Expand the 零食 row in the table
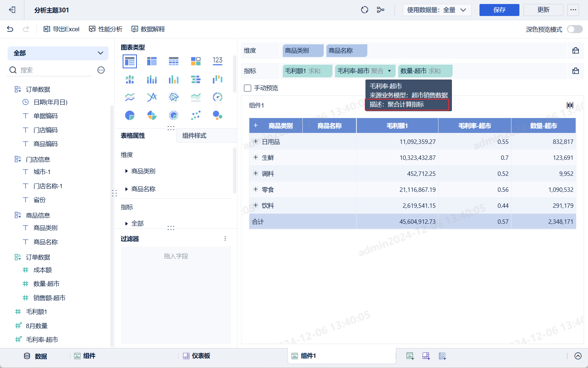Screen dimensions: 588x368 coord(256,190)
